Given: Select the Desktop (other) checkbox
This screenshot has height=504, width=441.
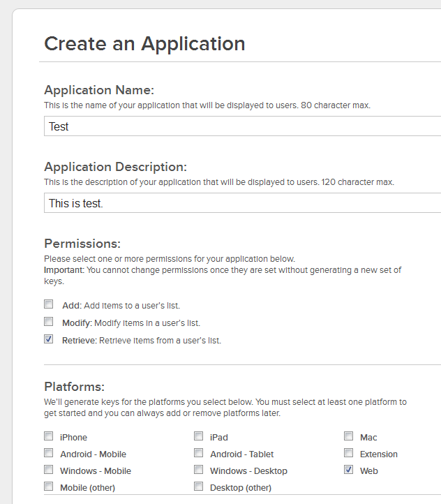Looking at the screenshot, I should click(x=198, y=487).
